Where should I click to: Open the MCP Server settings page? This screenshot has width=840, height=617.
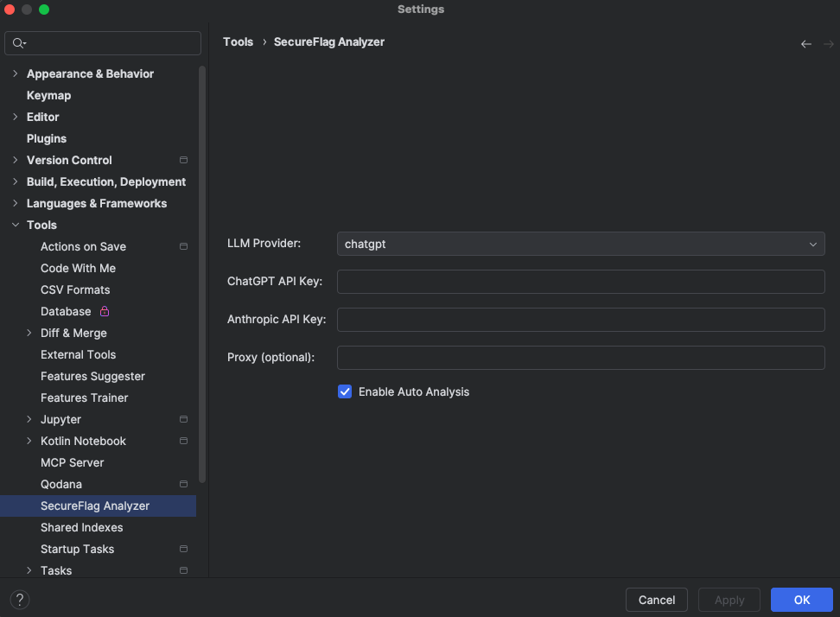[72, 462]
